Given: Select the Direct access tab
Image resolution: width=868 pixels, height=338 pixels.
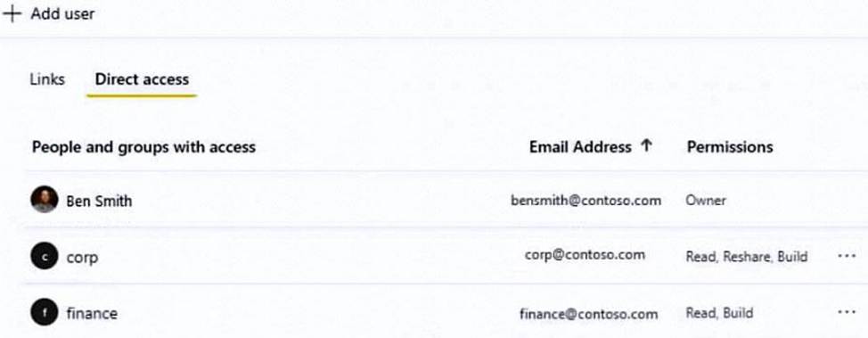Looking at the screenshot, I should click(x=142, y=79).
